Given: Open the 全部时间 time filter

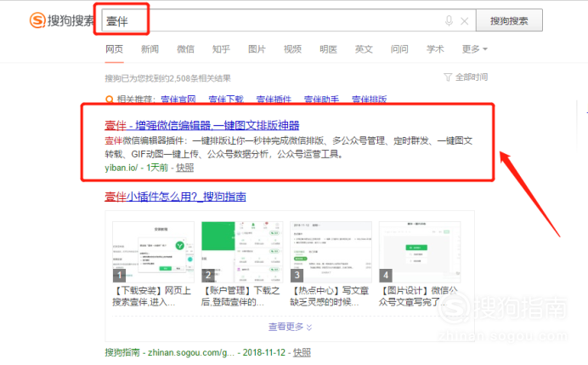Looking at the screenshot, I should (472, 77).
